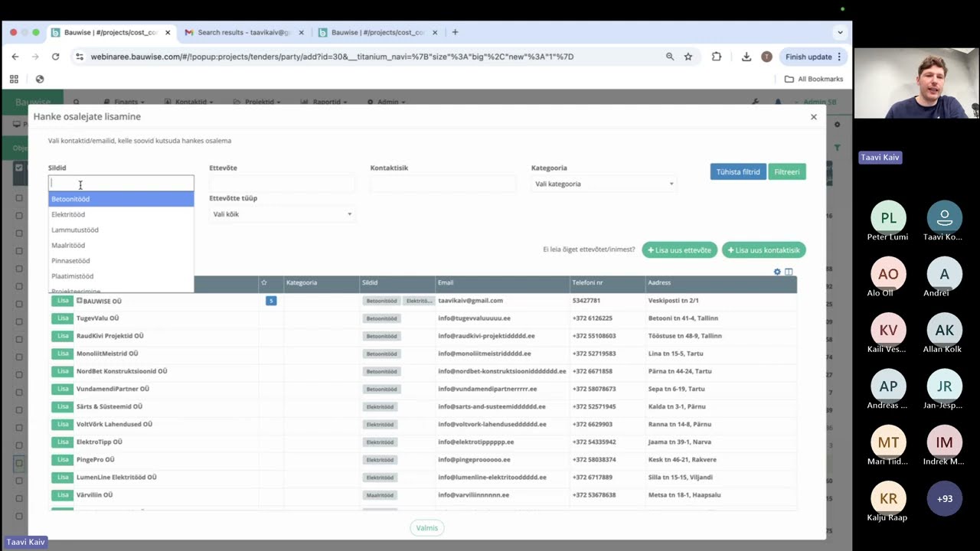Click the browser downloads icon
The height and width of the screenshot is (551, 980).
coord(746,57)
